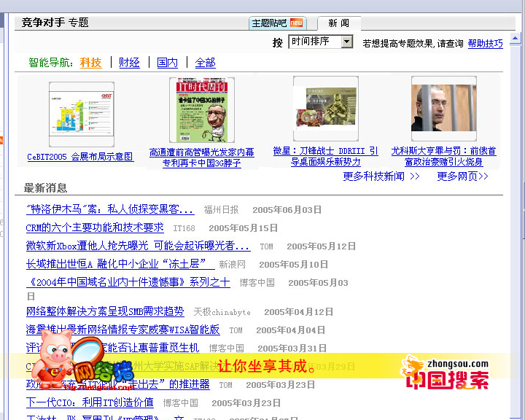Select 财经 in smart navigation

click(x=129, y=63)
